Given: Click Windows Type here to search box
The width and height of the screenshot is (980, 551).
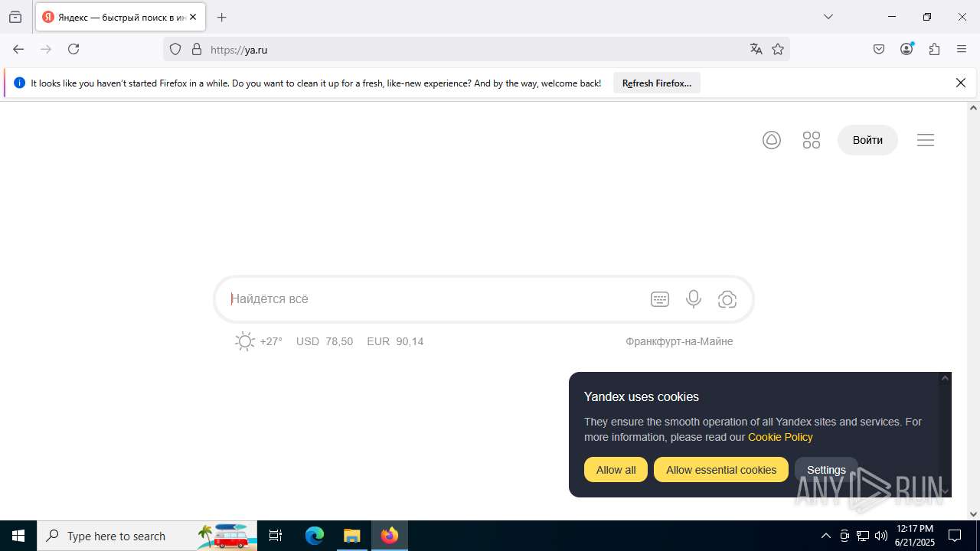Looking at the screenshot, I should [x=147, y=536].
